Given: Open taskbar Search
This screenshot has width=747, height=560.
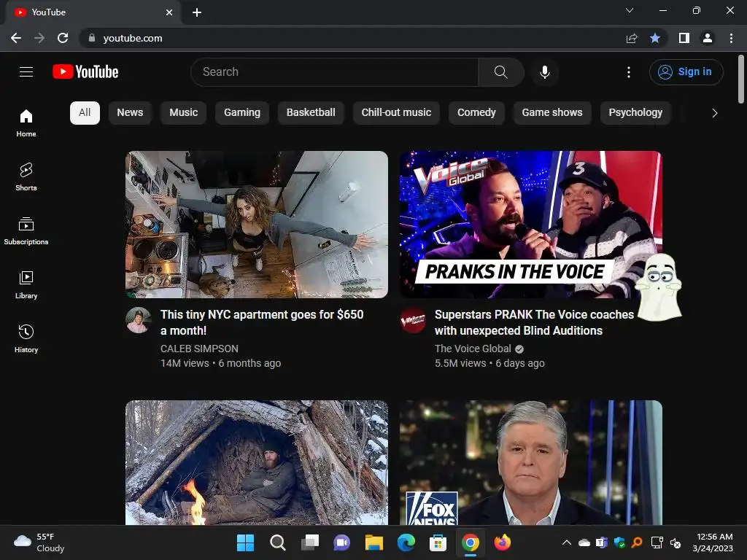Looking at the screenshot, I should [x=277, y=542].
